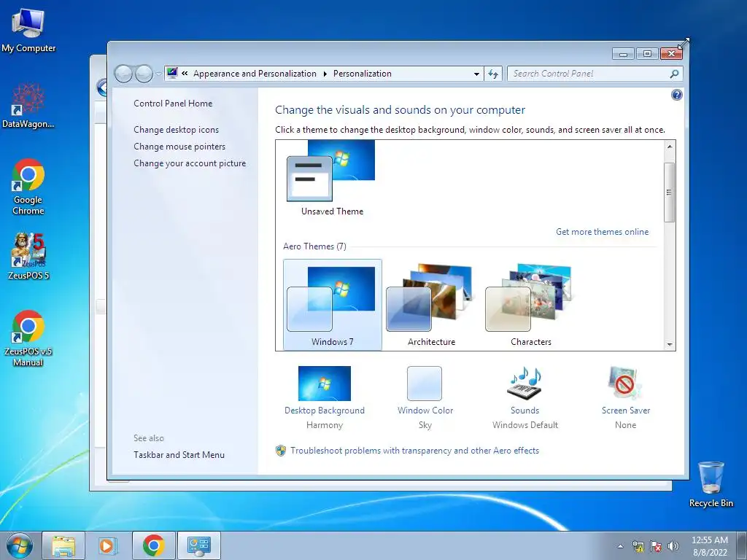Click the themes list scrollbar thumb
Viewport: 747px width, 560px height.
[x=670, y=192]
